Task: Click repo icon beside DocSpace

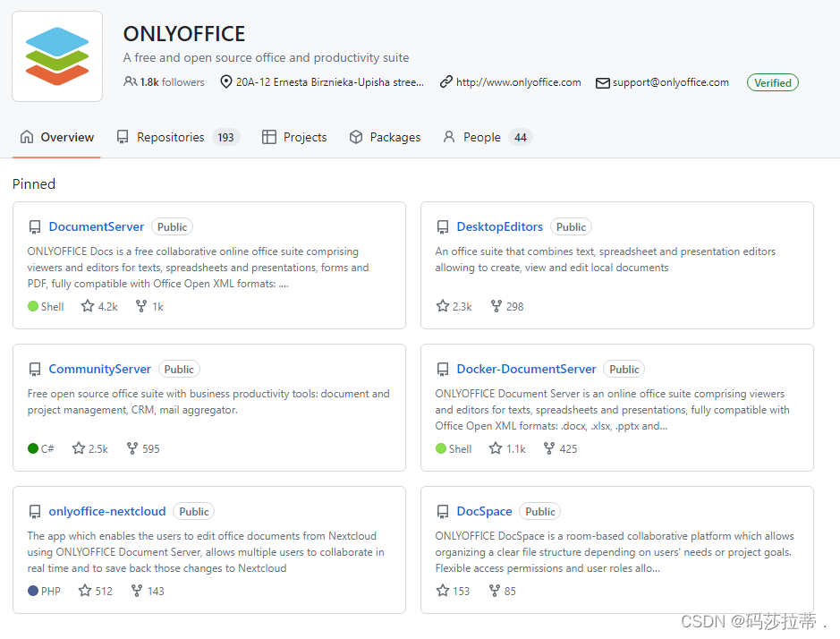Action: point(443,511)
